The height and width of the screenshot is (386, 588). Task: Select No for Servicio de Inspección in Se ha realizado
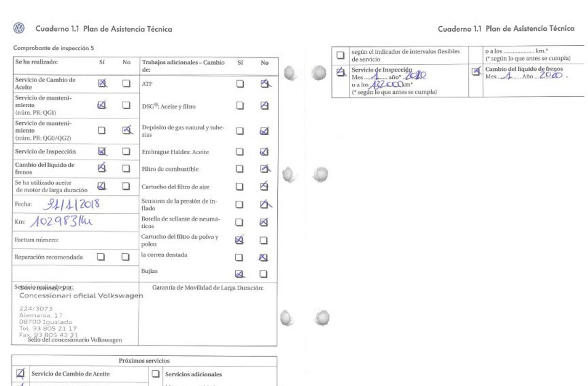click(x=126, y=151)
